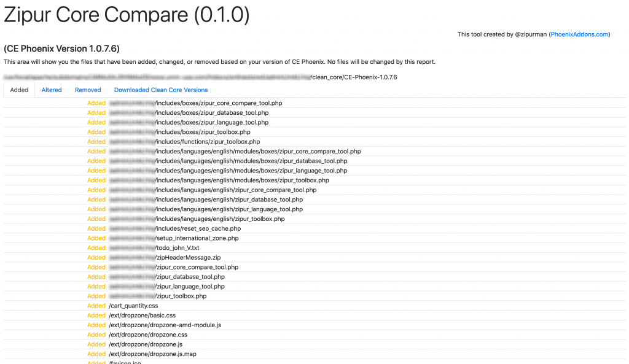Click includes/boxes/zipur_database_tool.php row

point(314,113)
